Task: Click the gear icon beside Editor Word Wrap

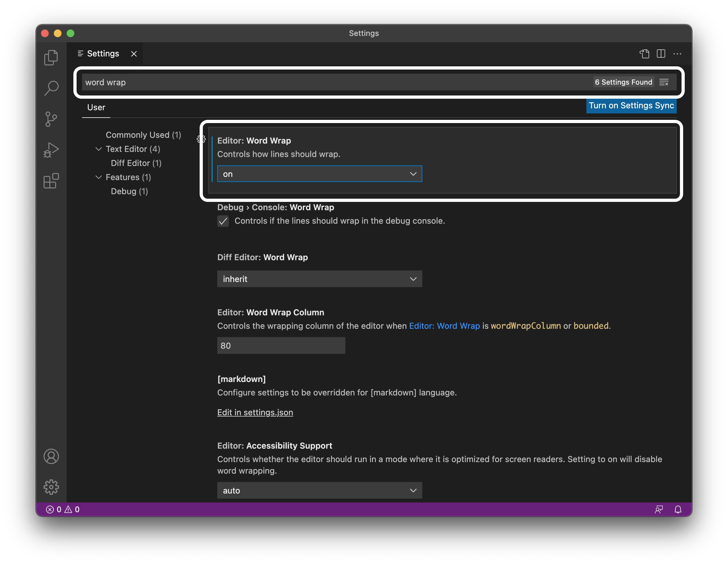Action: 201,140
